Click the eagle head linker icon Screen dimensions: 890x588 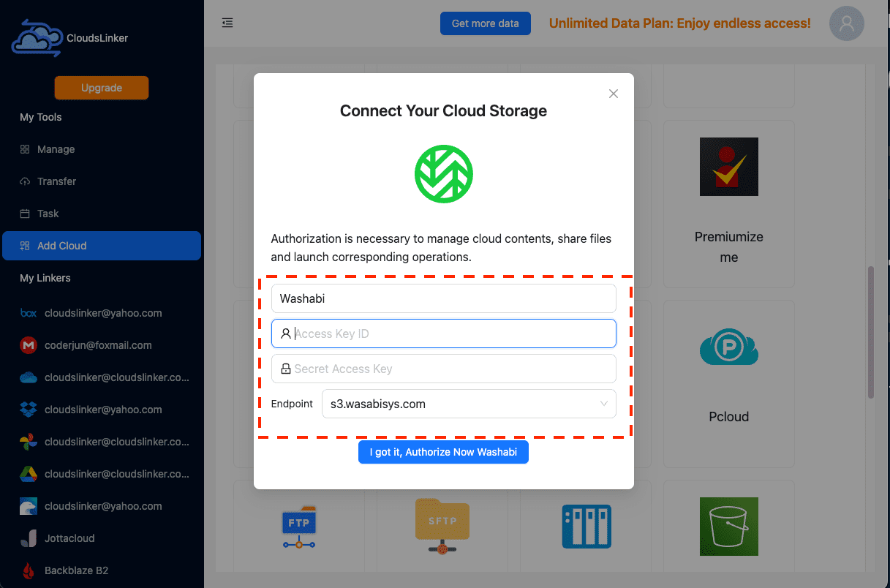(x=29, y=506)
